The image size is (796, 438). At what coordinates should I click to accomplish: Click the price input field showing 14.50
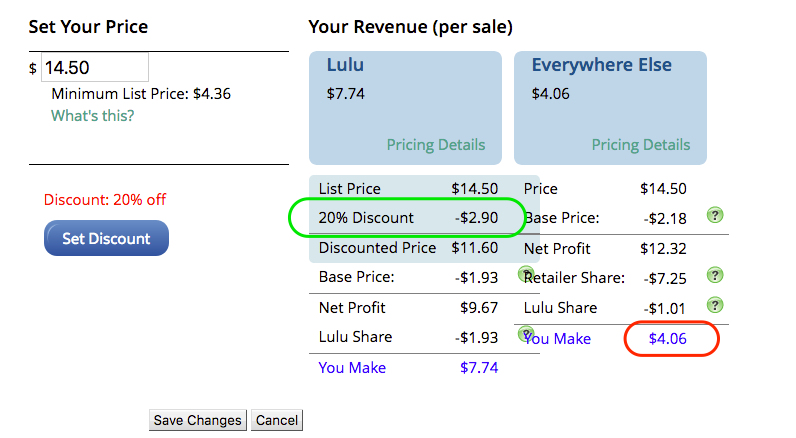[x=95, y=67]
